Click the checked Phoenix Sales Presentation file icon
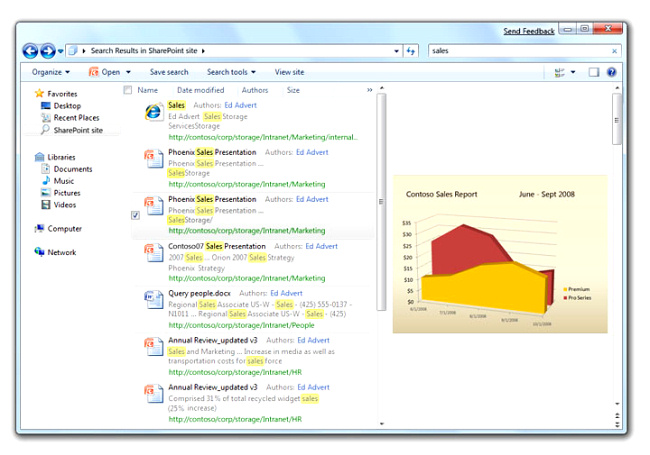The width and height of the screenshot is (650, 455). click(x=154, y=206)
